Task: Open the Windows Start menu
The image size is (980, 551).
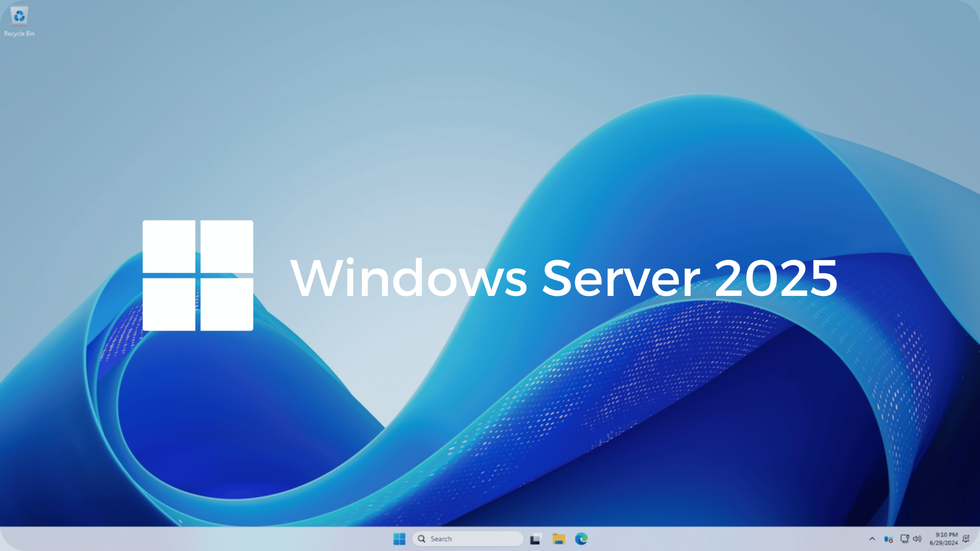Action: 399,539
